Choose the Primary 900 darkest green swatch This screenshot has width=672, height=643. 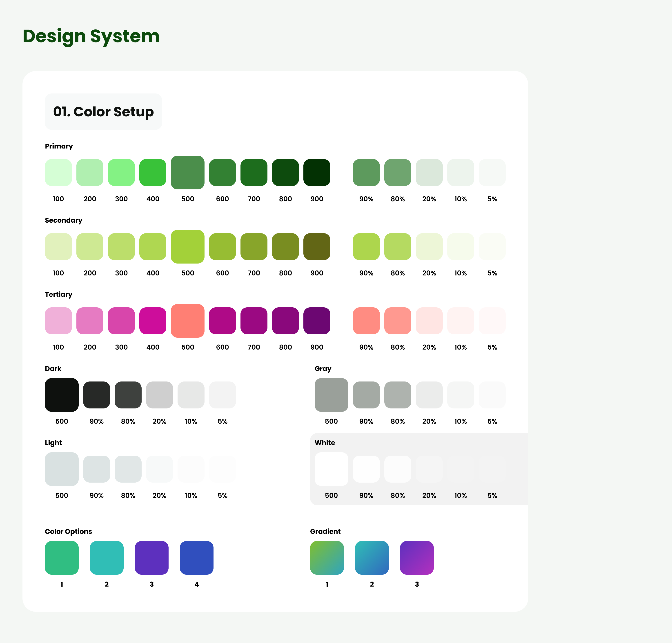click(317, 172)
